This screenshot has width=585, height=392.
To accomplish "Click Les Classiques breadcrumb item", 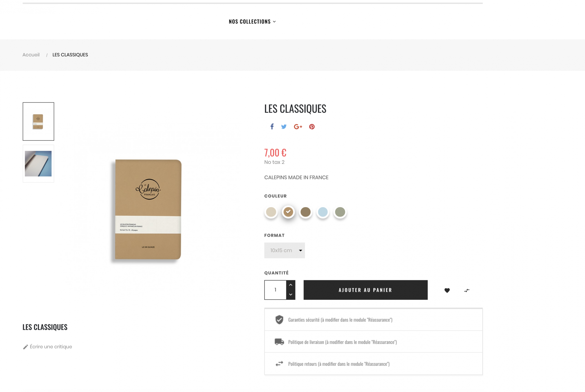I will tap(70, 55).
